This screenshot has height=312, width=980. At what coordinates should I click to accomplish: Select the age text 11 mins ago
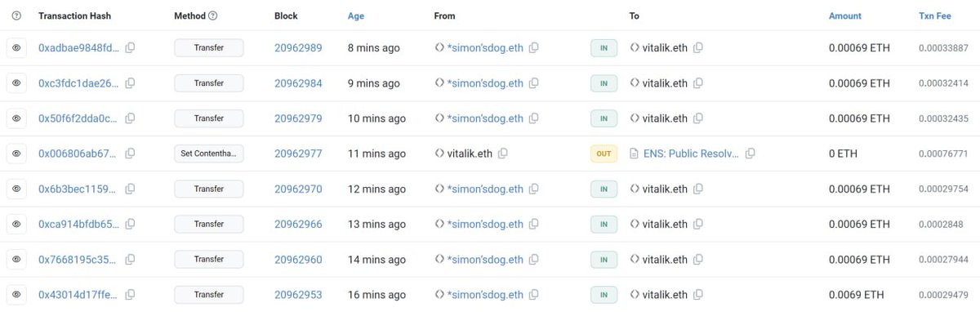[376, 154]
